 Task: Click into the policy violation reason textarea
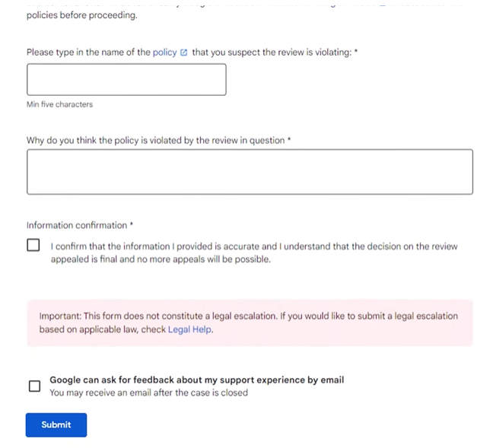[250, 171]
